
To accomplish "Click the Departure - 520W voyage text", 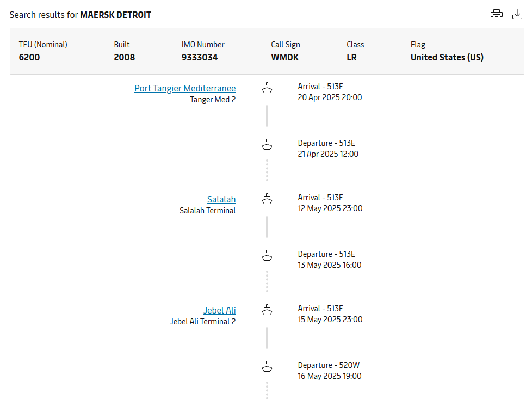I will pos(326,365).
